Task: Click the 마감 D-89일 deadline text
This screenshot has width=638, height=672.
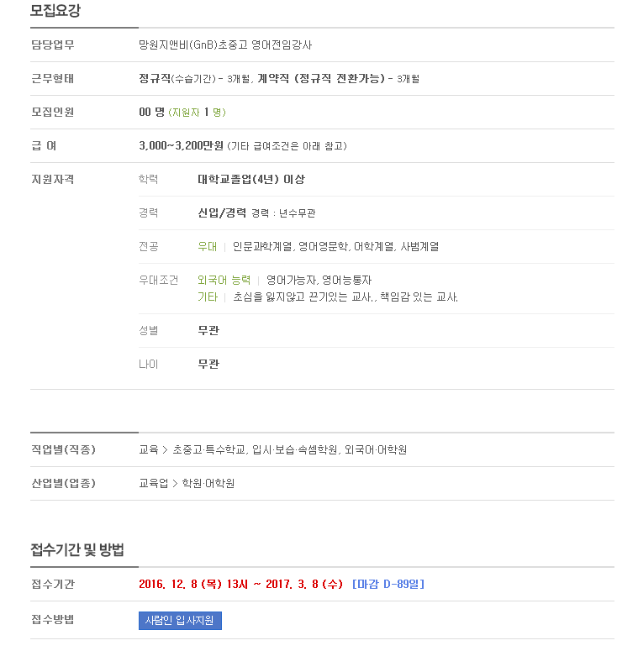Action: (388, 584)
